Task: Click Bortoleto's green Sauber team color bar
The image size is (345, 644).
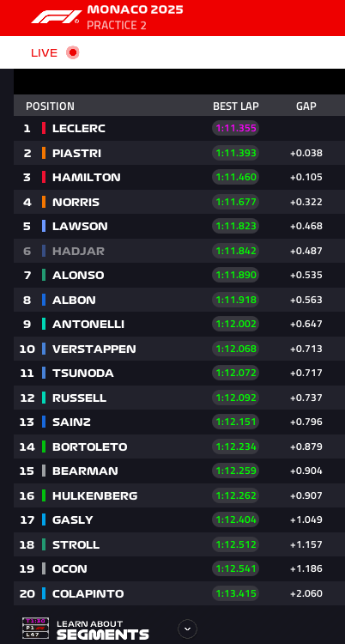Action: point(44,447)
